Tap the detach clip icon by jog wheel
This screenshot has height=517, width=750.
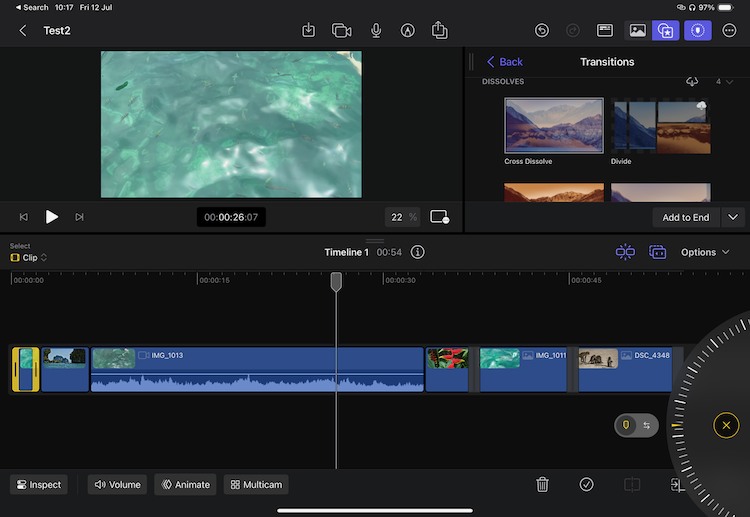point(677,484)
